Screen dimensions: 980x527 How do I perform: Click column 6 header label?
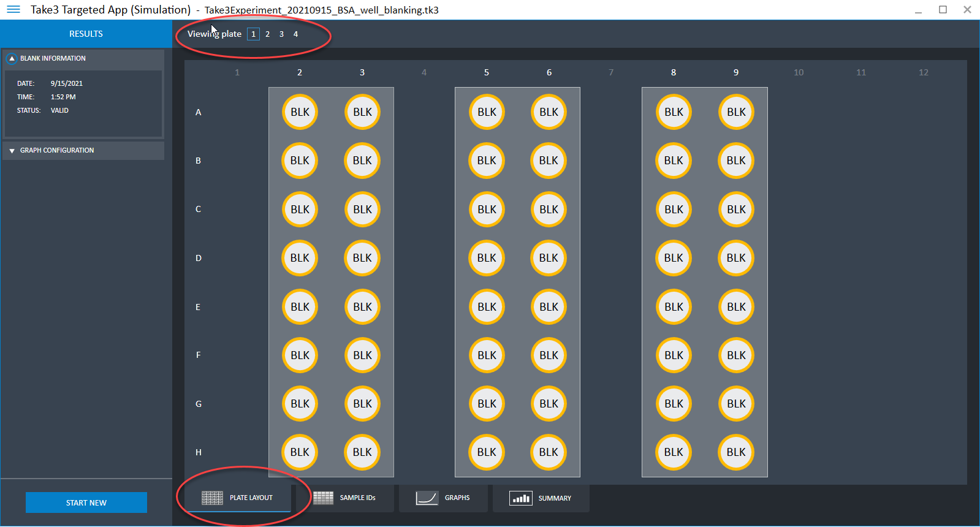tap(549, 72)
